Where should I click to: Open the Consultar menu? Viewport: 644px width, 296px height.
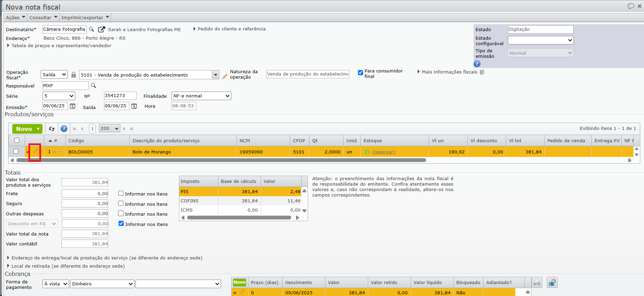[43, 17]
